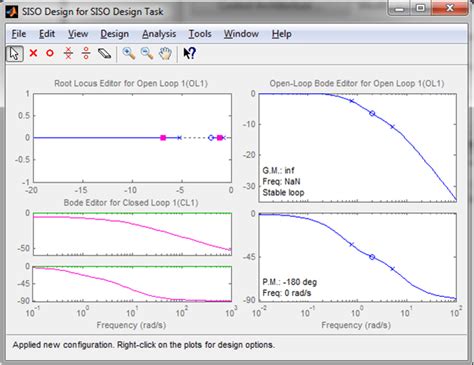
Task: Click the first pole X on open-loop magnitude curve
Action: (351, 101)
